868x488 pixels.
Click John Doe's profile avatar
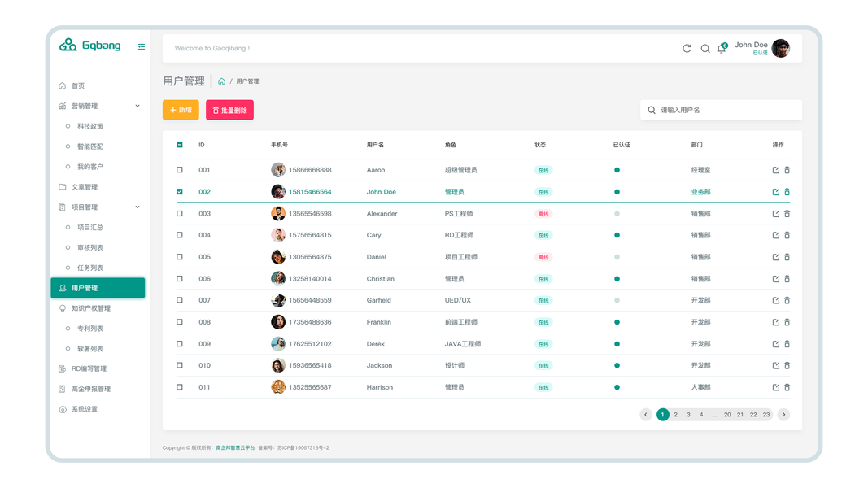(x=780, y=49)
